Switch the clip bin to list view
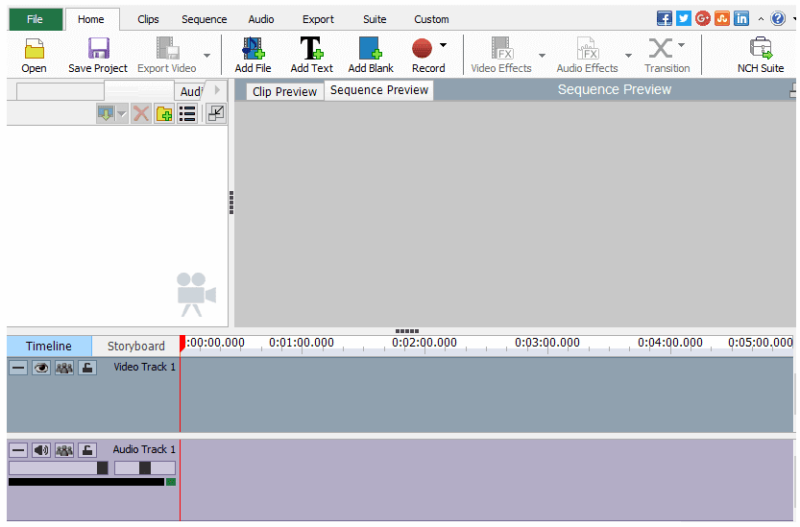The height and width of the screenshot is (527, 800). (x=187, y=113)
